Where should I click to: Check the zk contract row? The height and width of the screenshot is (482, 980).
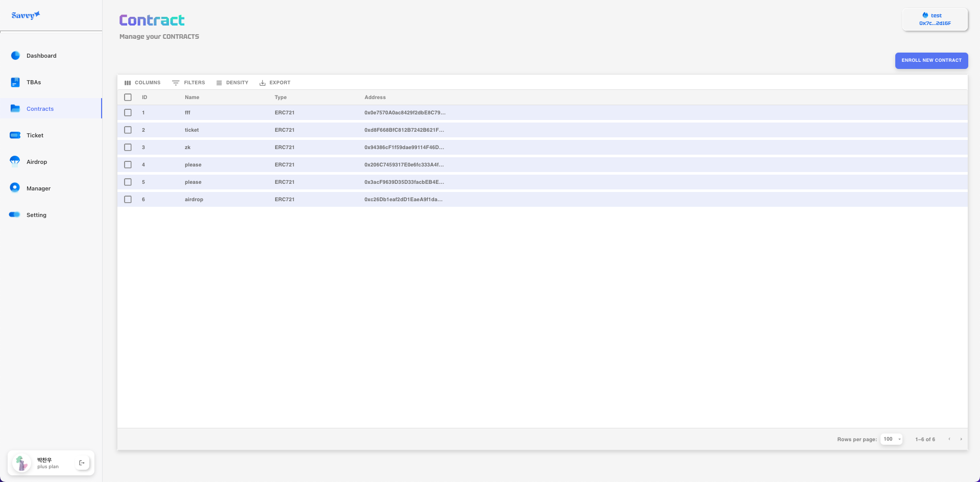(128, 147)
